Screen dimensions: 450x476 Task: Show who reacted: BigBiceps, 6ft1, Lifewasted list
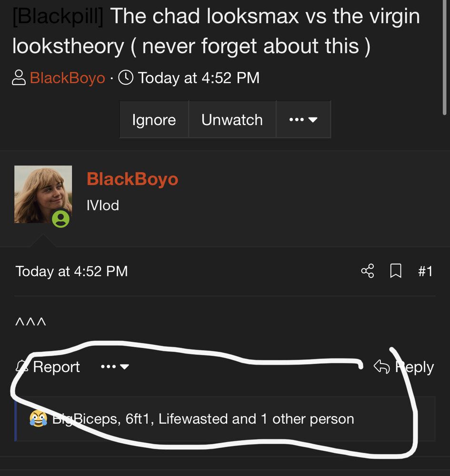[203, 419]
